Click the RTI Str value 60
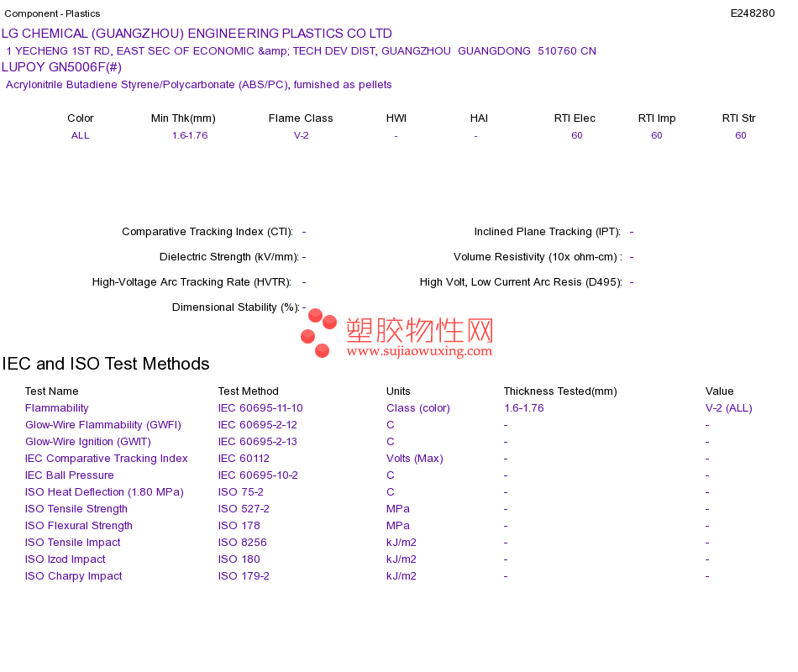The width and height of the screenshot is (798, 672). (741, 136)
